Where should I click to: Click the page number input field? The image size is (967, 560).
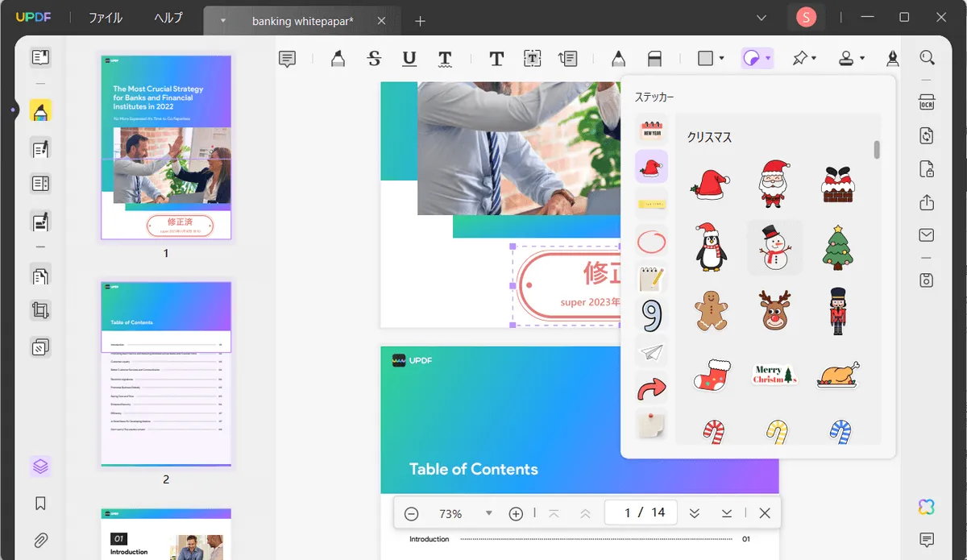tap(641, 512)
